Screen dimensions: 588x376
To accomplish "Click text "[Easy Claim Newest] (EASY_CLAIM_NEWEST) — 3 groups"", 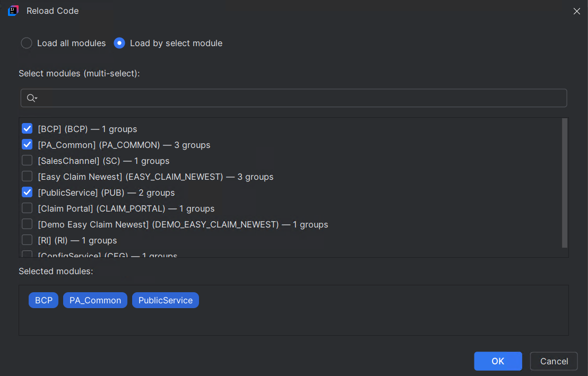I will point(155,177).
